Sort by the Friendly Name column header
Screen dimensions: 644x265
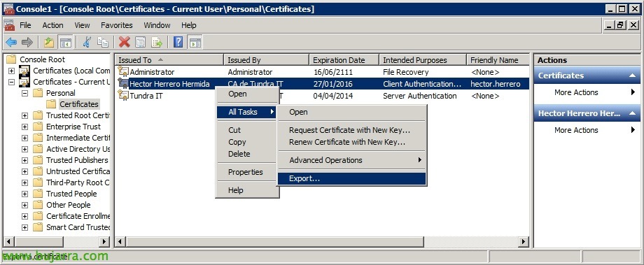(498, 60)
